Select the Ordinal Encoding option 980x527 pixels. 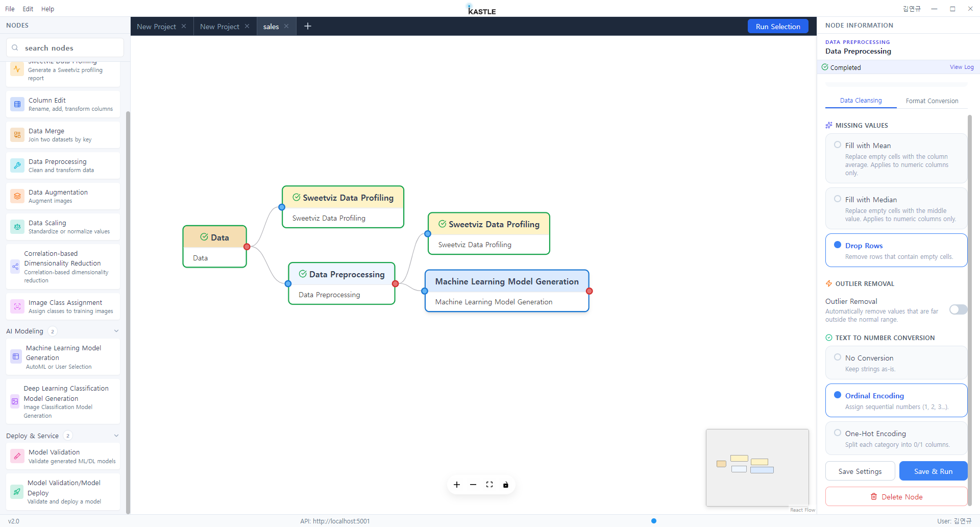(x=896, y=400)
